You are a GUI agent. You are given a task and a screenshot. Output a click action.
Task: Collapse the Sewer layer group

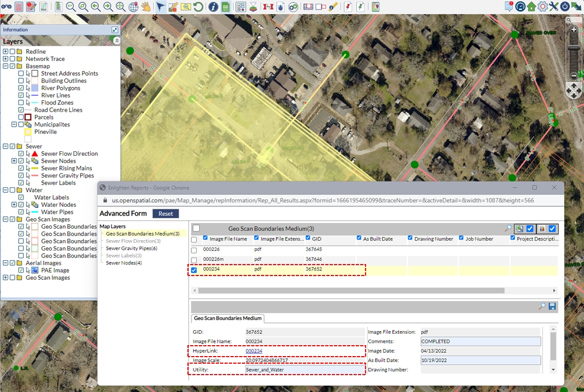tap(5, 146)
